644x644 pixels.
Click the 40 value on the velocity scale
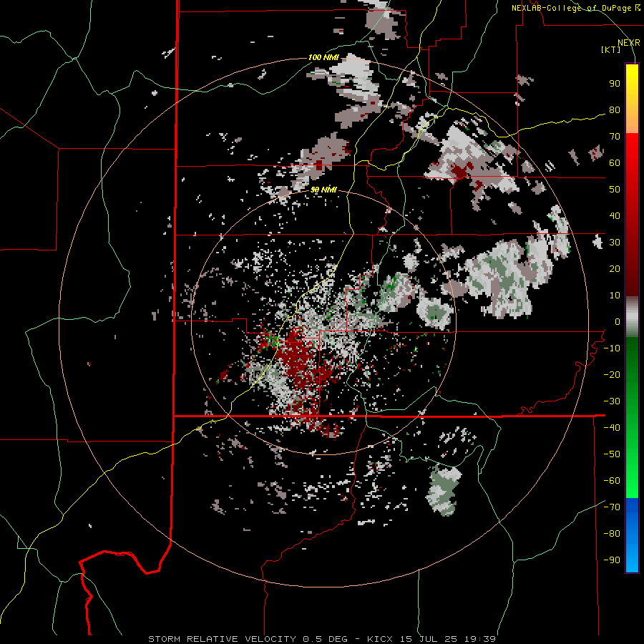click(x=615, y=216)
